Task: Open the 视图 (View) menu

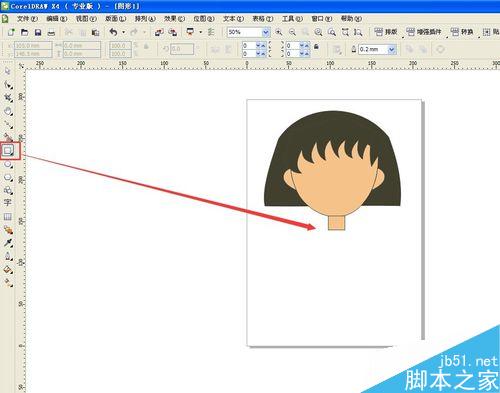Action: (x=86, y=19)
